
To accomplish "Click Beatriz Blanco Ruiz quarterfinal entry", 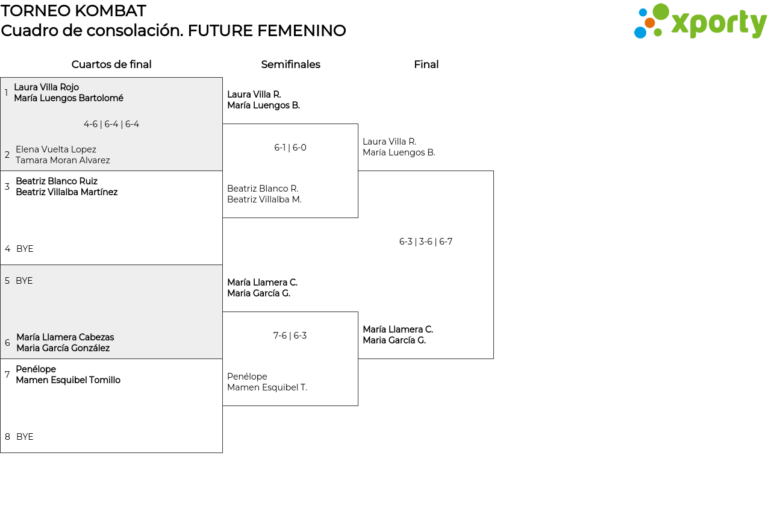I will (66, 187).
